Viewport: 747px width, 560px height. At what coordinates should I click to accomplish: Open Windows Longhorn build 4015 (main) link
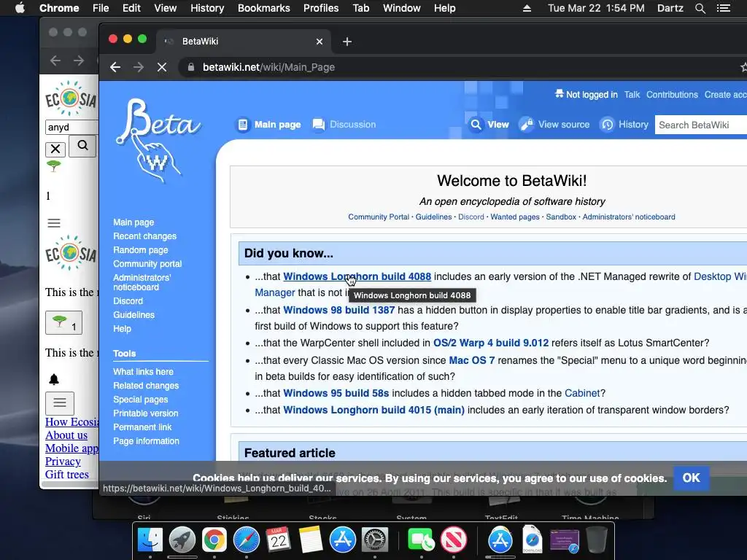coord(373,410)
